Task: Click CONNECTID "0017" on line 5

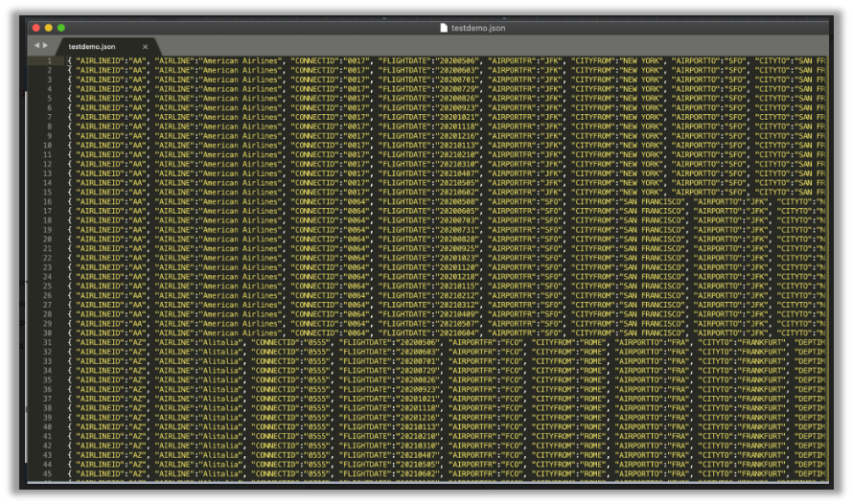Action: [x=357, y=99]
